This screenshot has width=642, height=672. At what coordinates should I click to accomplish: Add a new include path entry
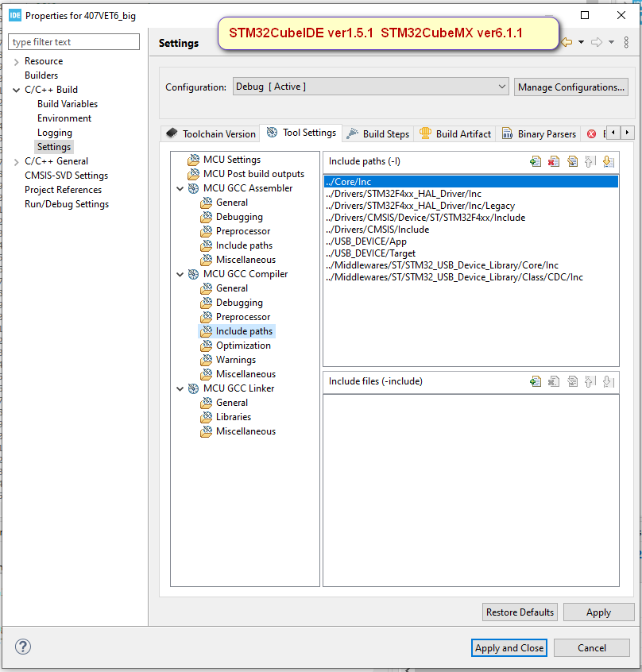click(536, 161)
